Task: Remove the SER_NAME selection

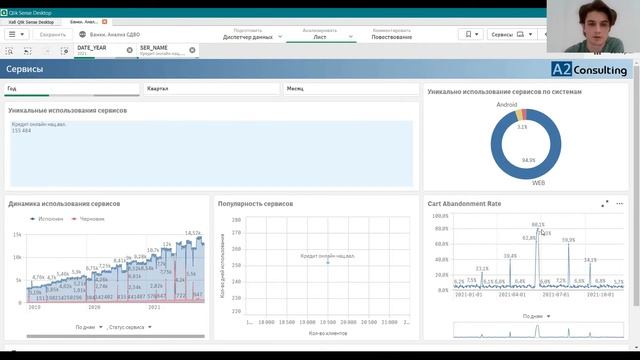Action: point(192,50)
